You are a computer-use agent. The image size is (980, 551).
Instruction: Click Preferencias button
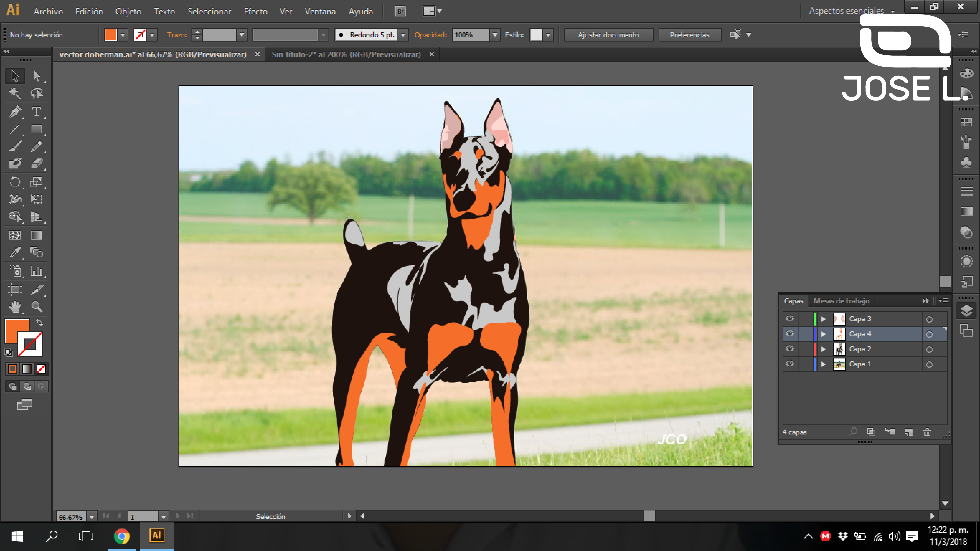pyautogui.click(x=689, y=35)
